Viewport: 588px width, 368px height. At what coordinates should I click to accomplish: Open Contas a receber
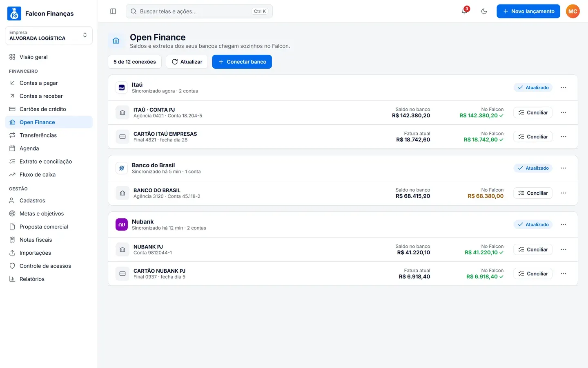(x=49, y=96)
